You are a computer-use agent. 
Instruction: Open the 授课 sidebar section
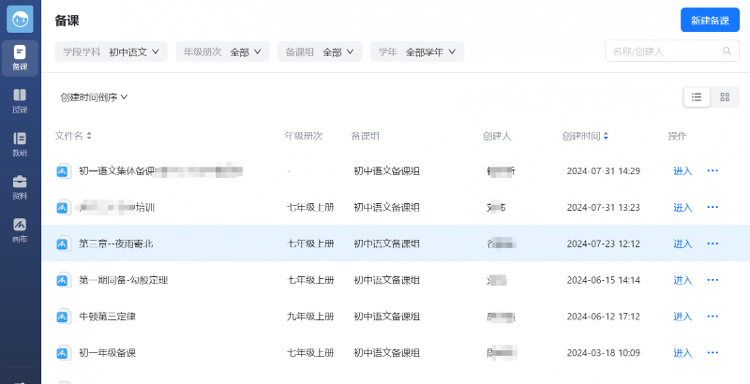pos(20,101)
